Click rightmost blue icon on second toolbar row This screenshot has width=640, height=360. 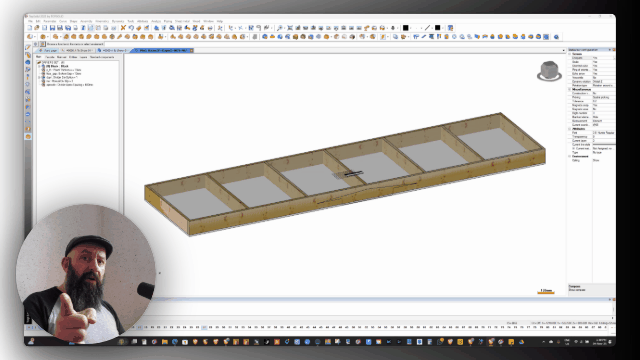[x=556, y=37]
